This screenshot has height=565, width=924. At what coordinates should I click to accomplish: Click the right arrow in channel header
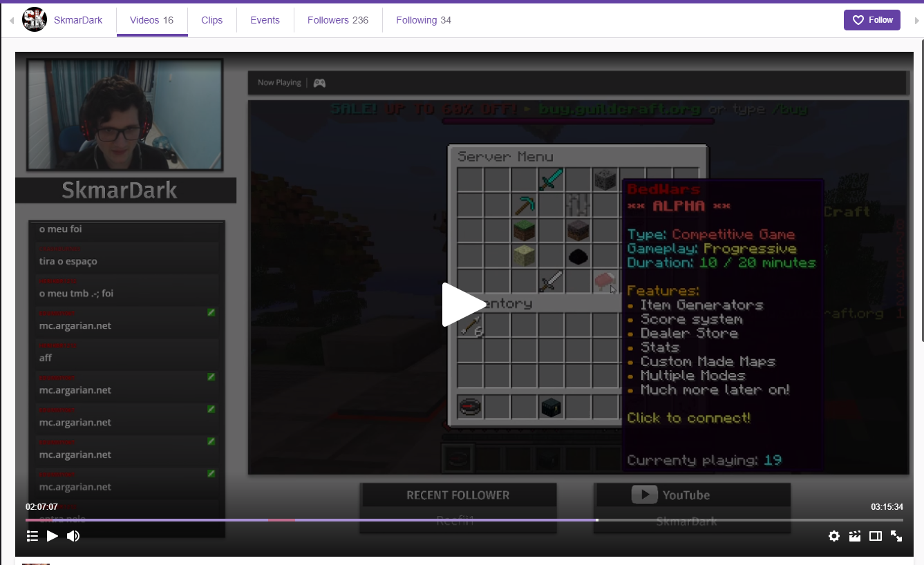[916, 21]
